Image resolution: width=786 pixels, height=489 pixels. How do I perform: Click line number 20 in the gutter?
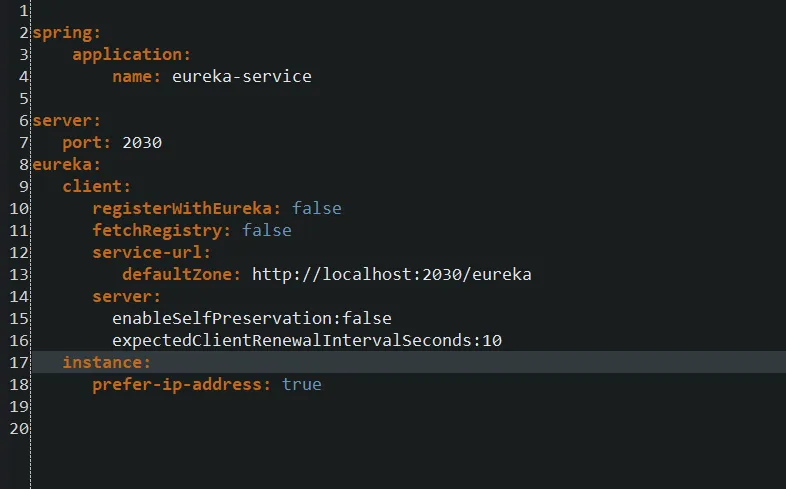tap(19, 428)
